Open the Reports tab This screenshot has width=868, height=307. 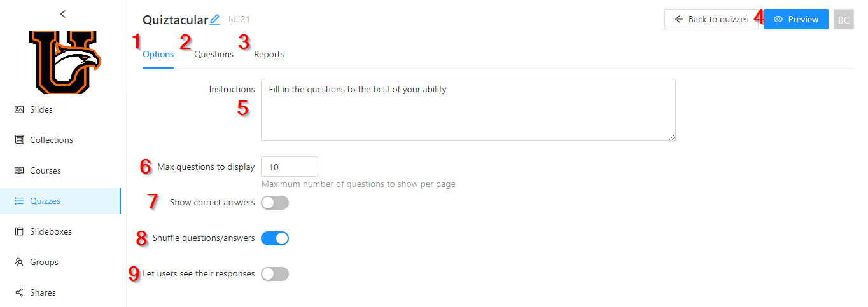point(269,55)
